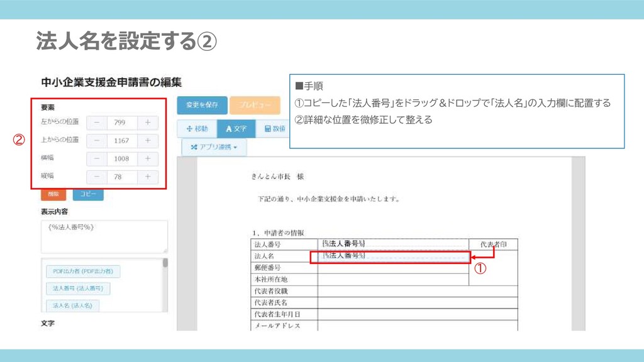Click the メールアドレス label in the form
This screenshot has width=644, height=362.
[x=277, y=326]
